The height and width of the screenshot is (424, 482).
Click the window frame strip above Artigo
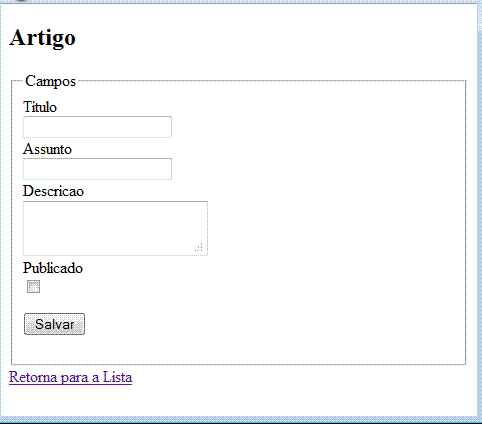(x=240, y=2)
